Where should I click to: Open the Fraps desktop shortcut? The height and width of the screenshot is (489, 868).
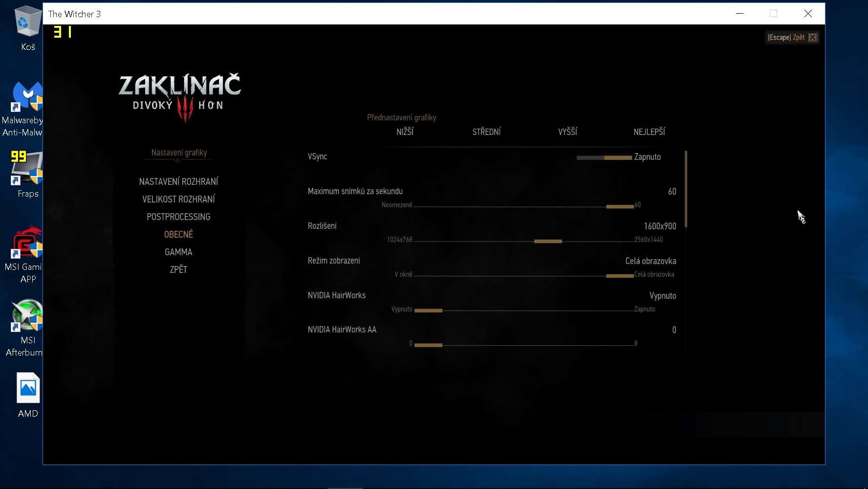coord(27,175)
